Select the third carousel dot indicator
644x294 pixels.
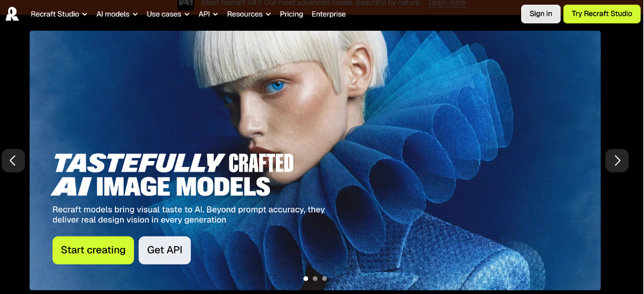325,279
